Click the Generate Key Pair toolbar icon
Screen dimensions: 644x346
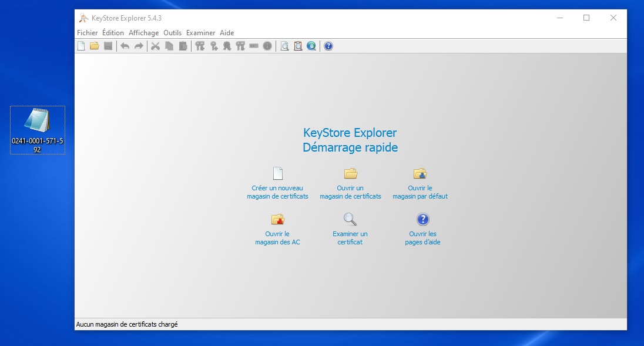pyautogui.click(x=200, y=46)
